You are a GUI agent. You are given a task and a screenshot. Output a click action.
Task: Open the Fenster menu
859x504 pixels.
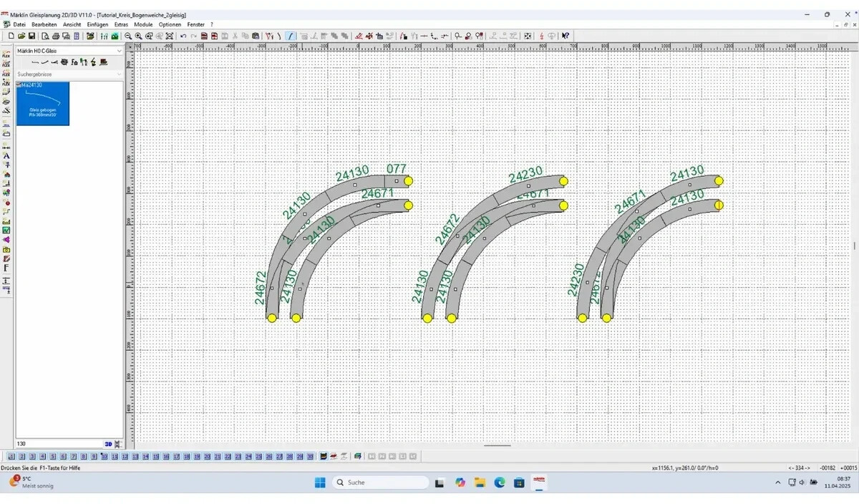click(x=196, y=24)
